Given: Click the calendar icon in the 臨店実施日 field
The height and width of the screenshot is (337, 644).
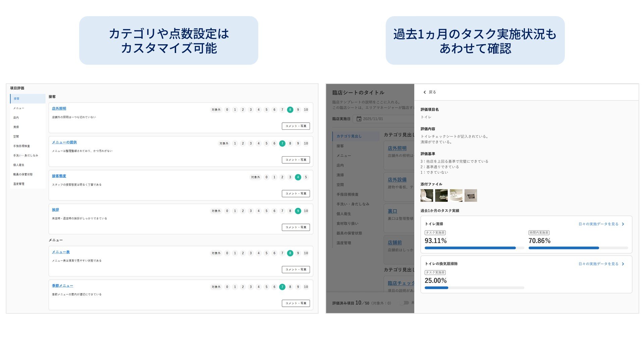Looking at the screenshot, I should pyautogui.click(x=359, y=119).
